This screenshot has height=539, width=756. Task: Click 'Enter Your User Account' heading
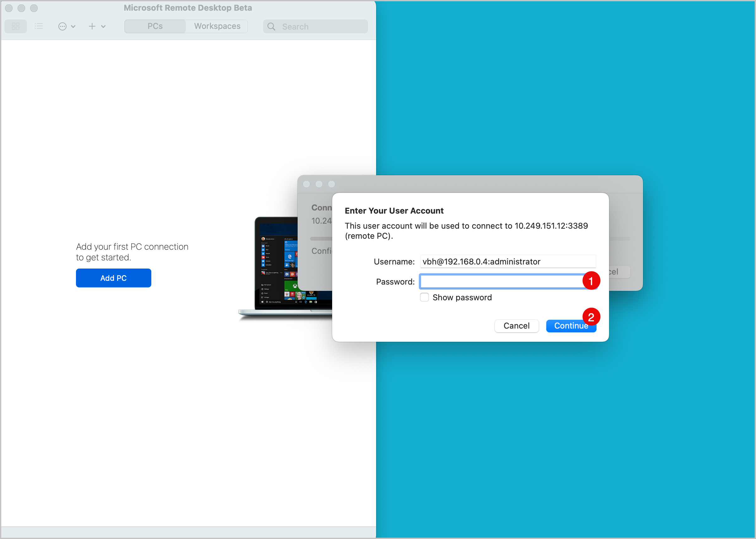click(x=394, y=211)
